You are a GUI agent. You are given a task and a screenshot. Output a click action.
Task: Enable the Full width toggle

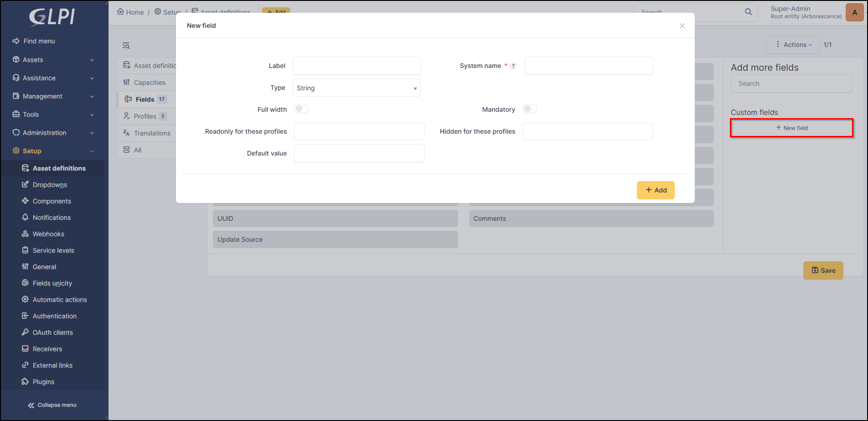[x=301, y=109]
